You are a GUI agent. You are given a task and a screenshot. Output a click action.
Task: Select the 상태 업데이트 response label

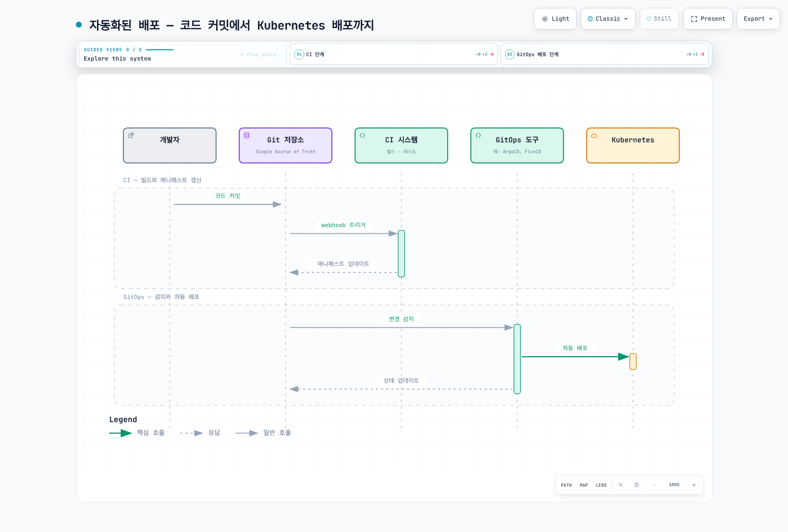401,381
